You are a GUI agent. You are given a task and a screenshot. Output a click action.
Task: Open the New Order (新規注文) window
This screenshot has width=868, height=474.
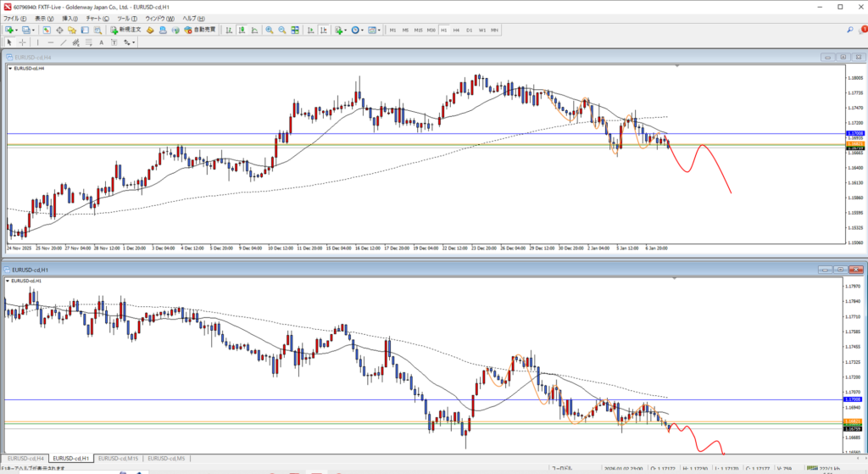(x=125, y=30)
